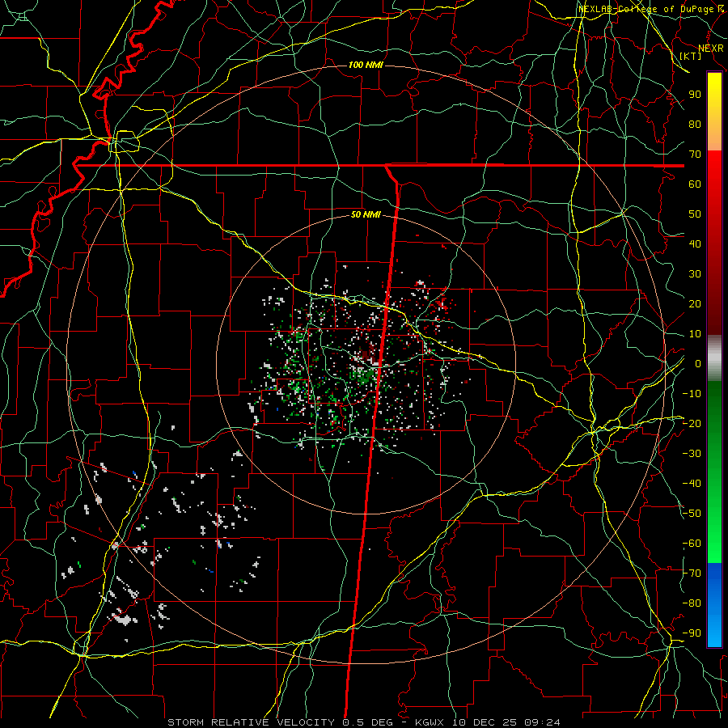The width and height of the screenshot is (728, 728).
Task: Click the "KGWX" radar site identifier
Action: pos(430,722)
